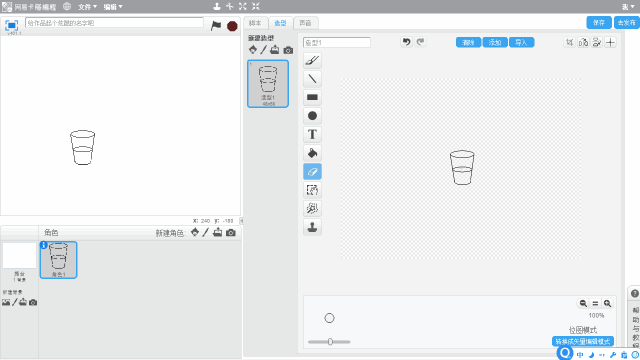Undo the last paint action
Screen dimensions: 640x360
pyautogui.click(x=406, y=42)
